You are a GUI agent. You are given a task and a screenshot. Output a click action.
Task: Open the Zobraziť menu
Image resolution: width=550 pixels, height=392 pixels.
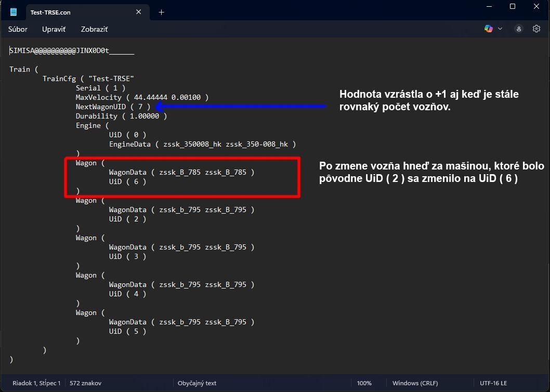pos(94,30)
